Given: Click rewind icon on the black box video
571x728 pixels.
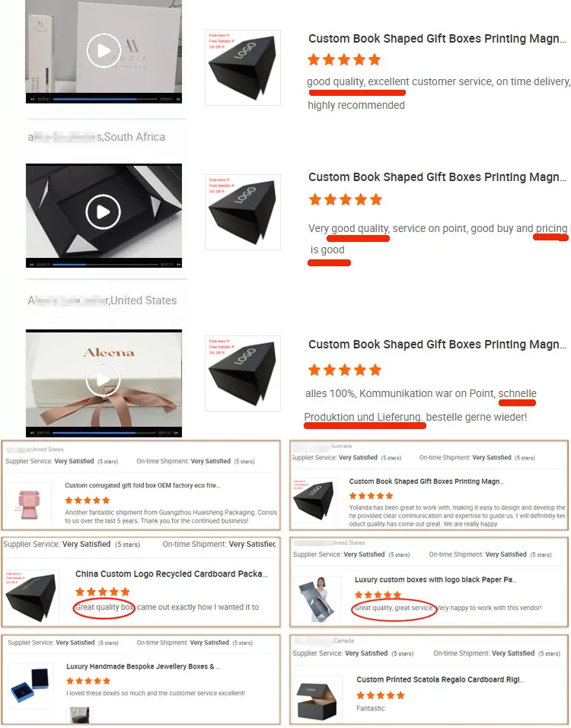Looking at the screenshot, I should pyautogui.click(x=32, y=264).
